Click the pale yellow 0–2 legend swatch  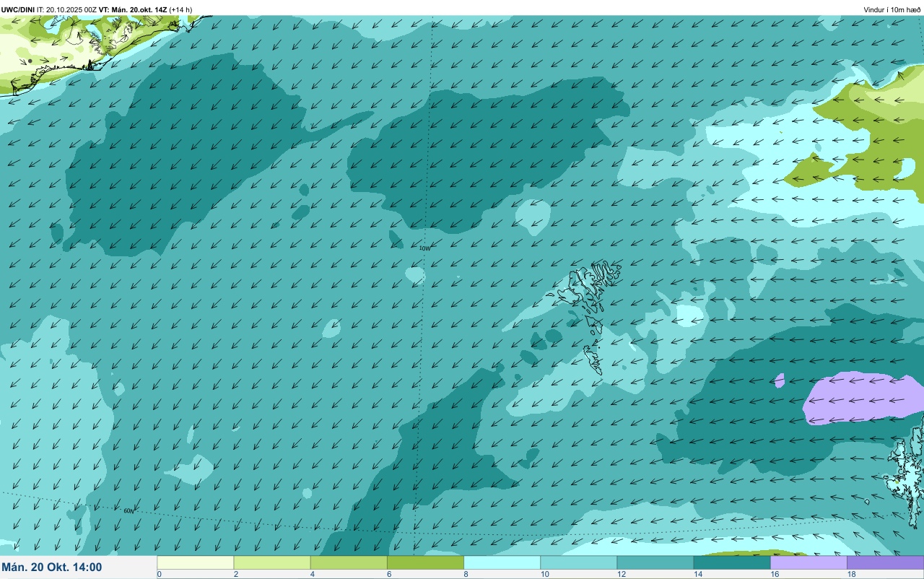(196, 562)
